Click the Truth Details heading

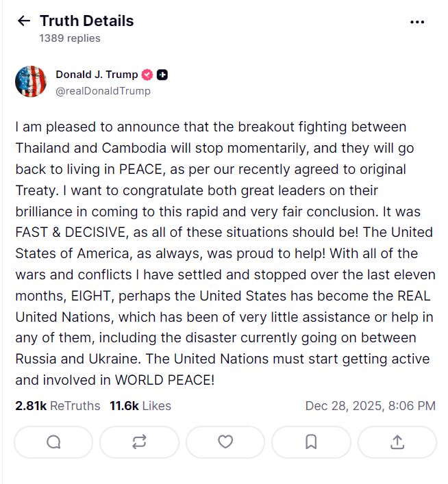click(x=86, y=21)
